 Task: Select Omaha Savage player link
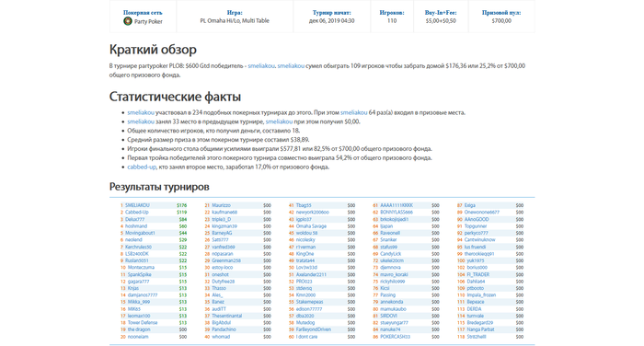(x=311, y=226)
